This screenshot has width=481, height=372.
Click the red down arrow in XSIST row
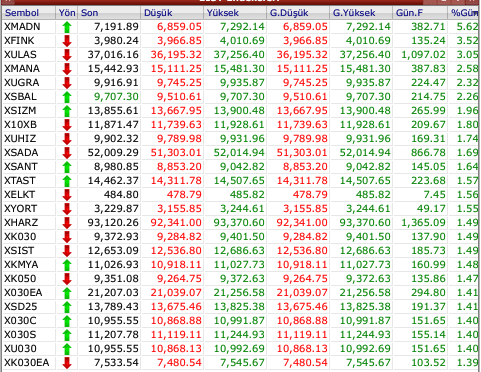click(x=67, y=251)
